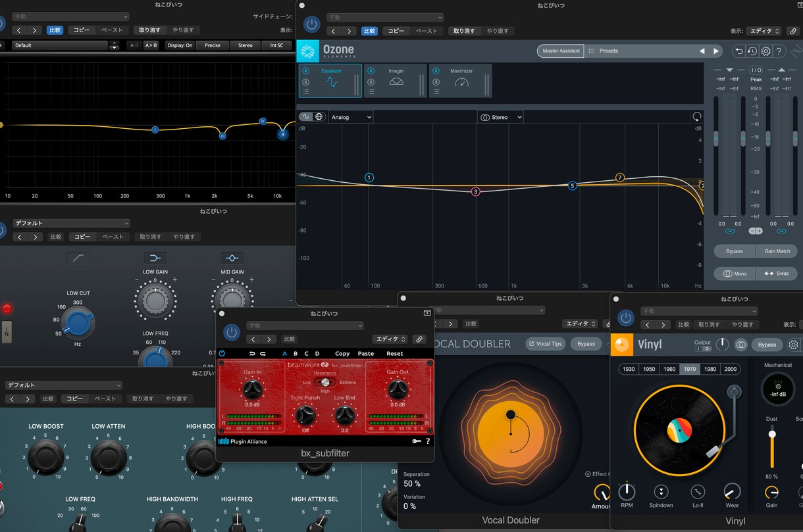
Task: Click the link icon in bx_subfilter header
Action: click(x=419, y=339)
